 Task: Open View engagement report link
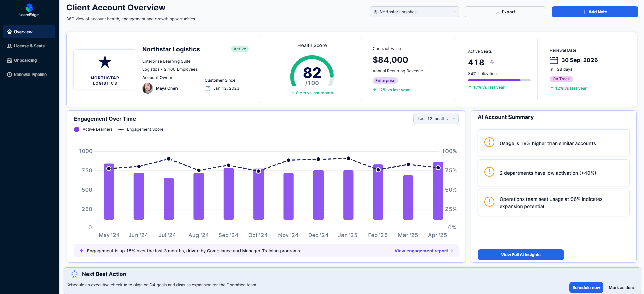[423, 251]
